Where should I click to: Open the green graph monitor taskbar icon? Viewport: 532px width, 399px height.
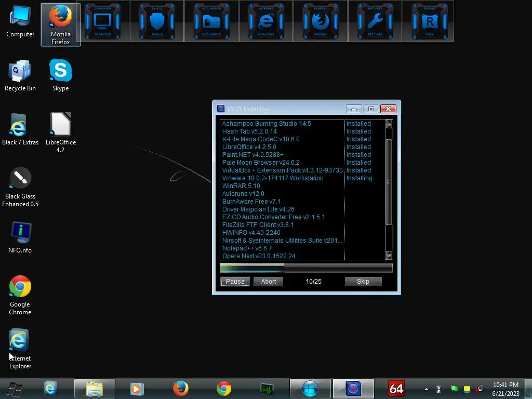click(x=267, y=389)
